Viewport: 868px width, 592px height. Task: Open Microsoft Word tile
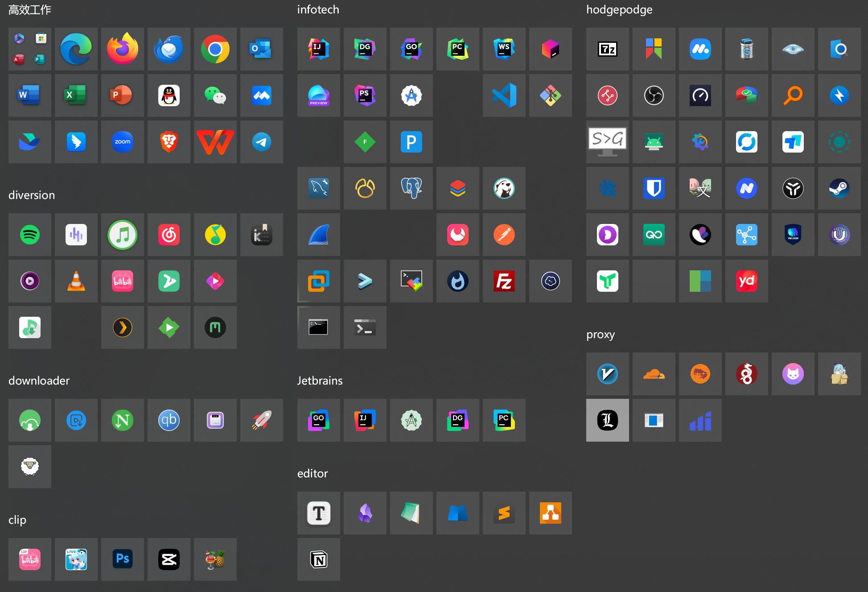[30, 95]
